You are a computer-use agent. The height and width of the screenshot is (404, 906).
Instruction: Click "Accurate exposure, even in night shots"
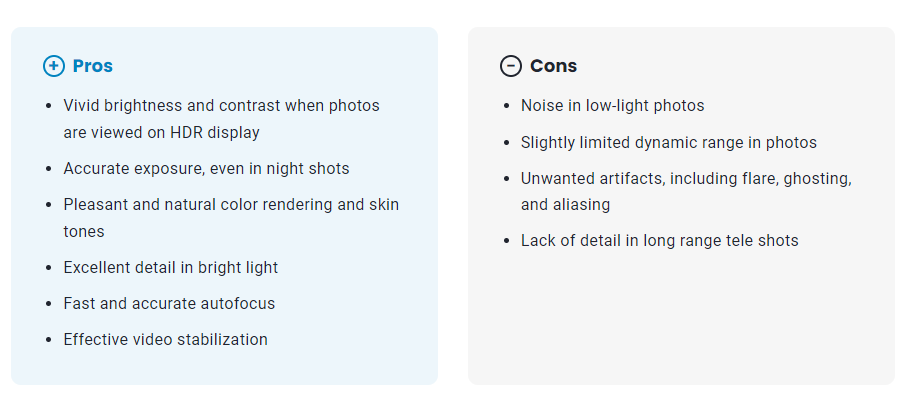pyautogui.click(x=206, y=168)
